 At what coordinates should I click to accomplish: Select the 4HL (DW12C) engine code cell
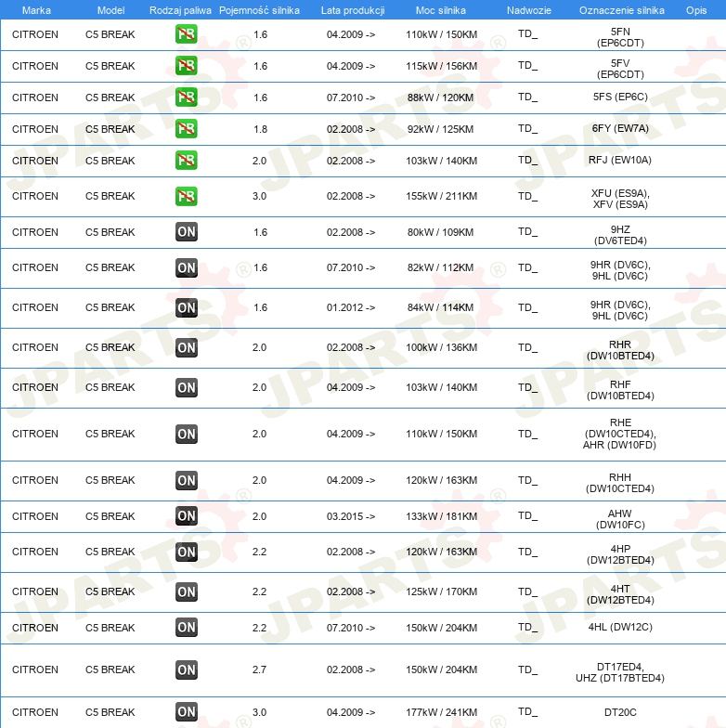(620, 627)
